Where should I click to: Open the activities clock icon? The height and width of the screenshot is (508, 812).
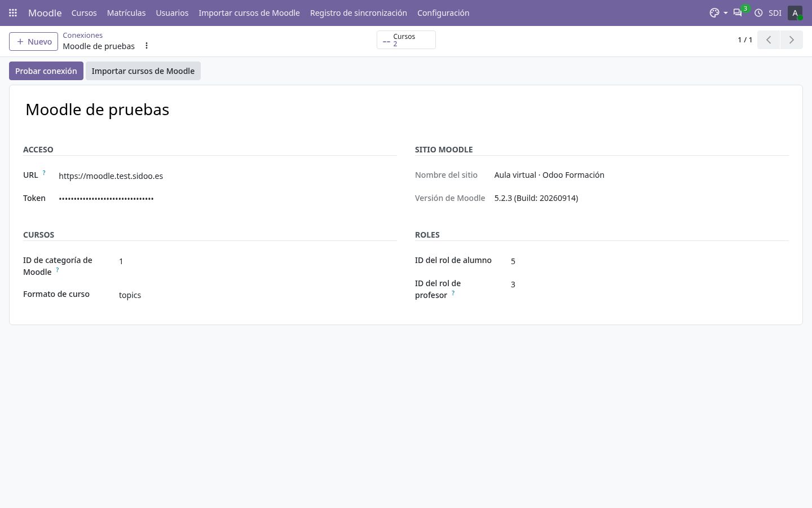pyautogui.click(x=758, y=12)
